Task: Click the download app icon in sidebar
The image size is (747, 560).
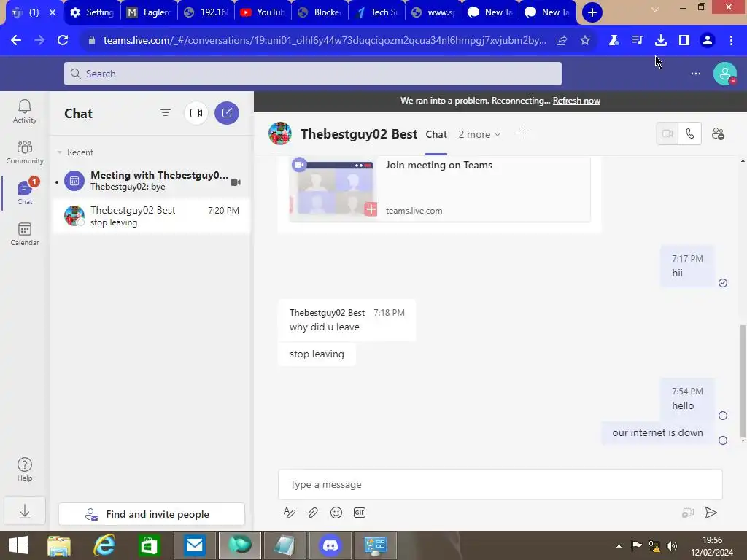Action: tap(24, 511)
